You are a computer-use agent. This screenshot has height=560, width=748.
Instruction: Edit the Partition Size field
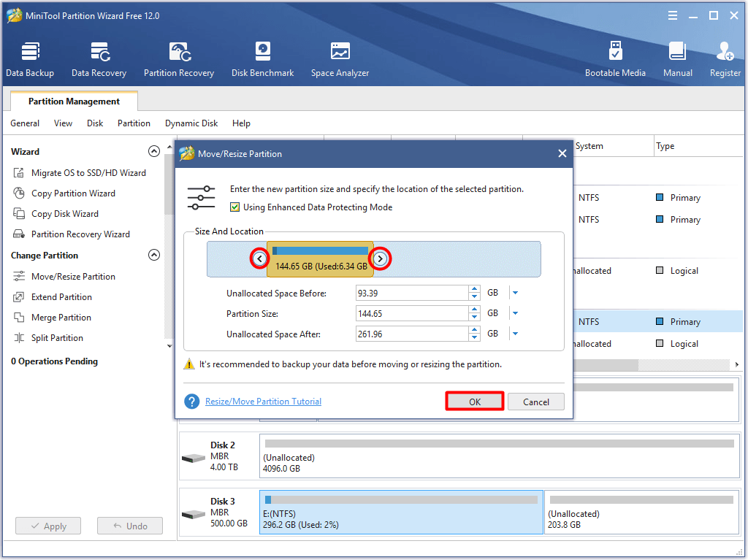[x=412, y=313]
